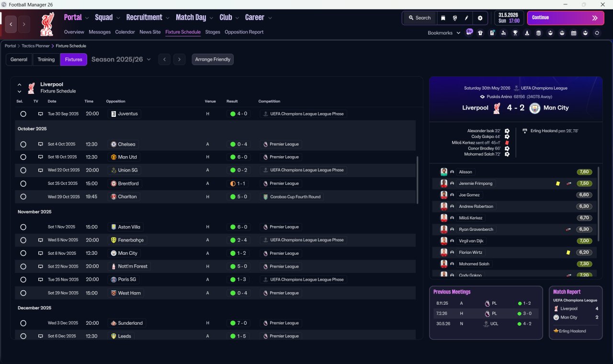Click the pencil edit icon in top toolbar
The width and height of the screenshot is (613, 364).
[x=466, y=18]
